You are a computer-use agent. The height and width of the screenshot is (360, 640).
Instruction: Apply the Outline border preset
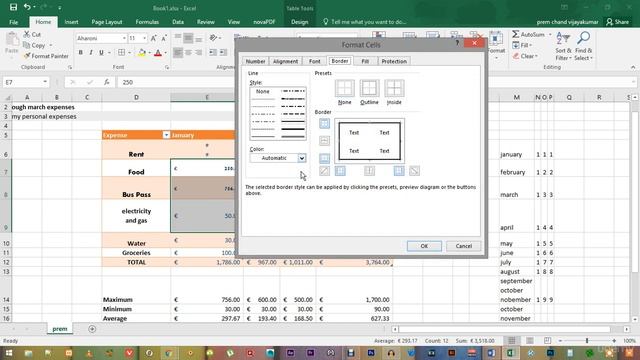click(369, 88)
